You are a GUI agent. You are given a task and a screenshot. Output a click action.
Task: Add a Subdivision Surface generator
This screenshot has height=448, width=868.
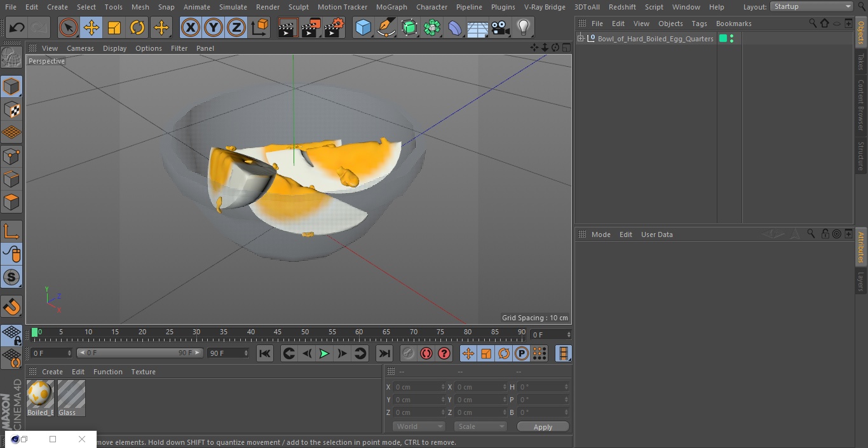(x=409, y=27)
